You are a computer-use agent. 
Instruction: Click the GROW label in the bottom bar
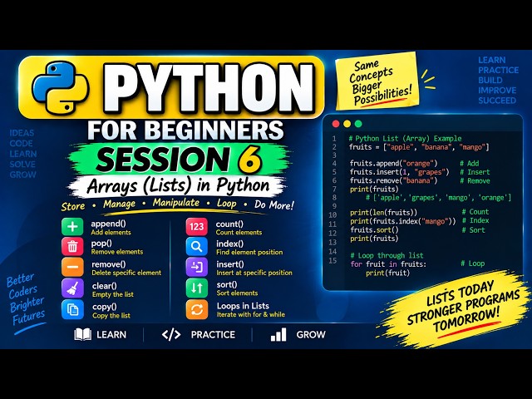click(311, 335)
